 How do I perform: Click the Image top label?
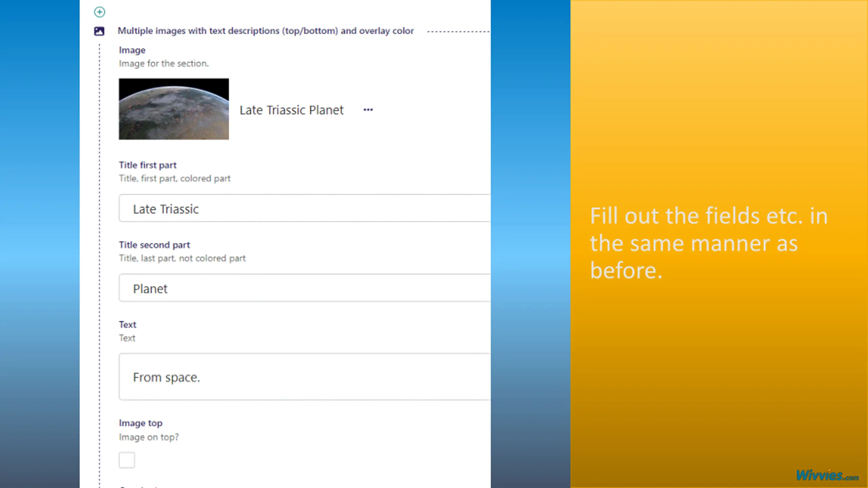coord(140,423)
